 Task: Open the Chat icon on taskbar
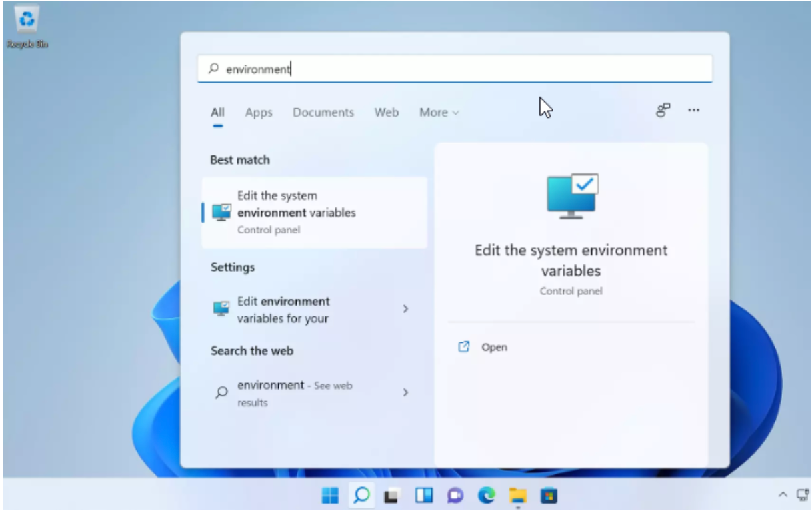455,496
